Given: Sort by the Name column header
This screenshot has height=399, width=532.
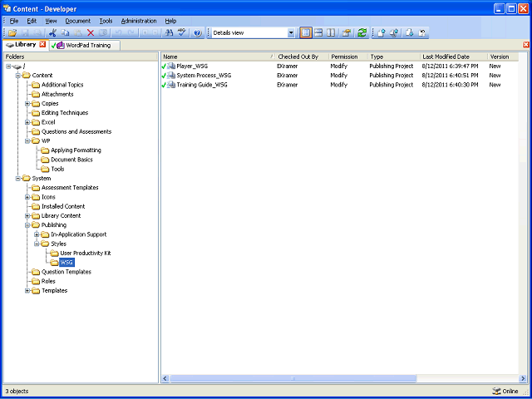Looking at the screenshot, I should point(218,57).
